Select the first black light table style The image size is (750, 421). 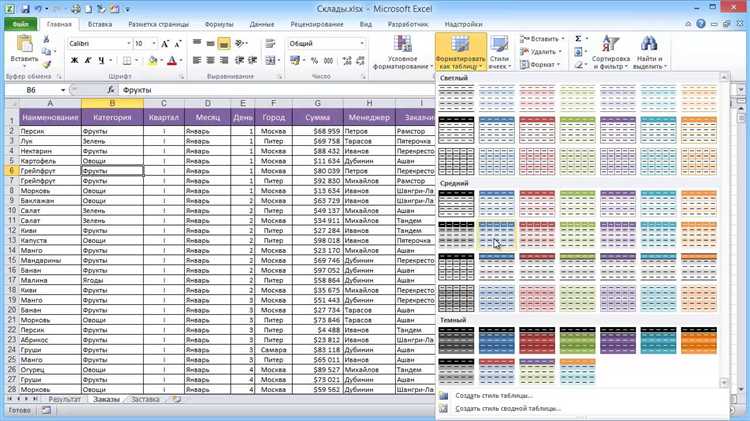(456, 98)
